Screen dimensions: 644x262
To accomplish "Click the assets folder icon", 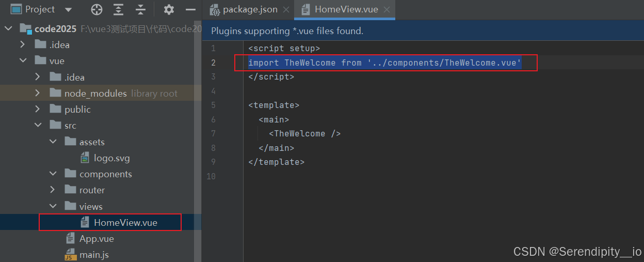I will [x=70, y=142].
